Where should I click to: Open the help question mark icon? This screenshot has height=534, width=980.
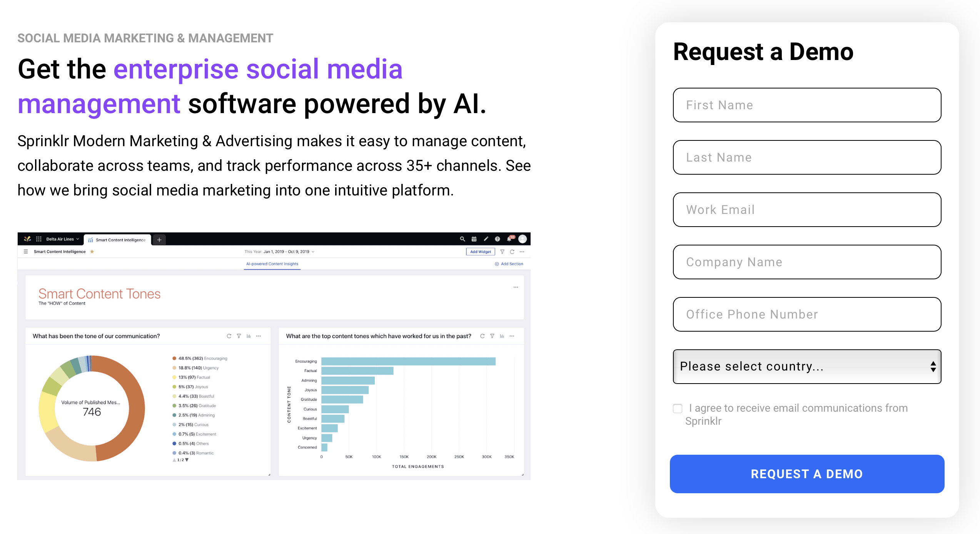[498, 239]
